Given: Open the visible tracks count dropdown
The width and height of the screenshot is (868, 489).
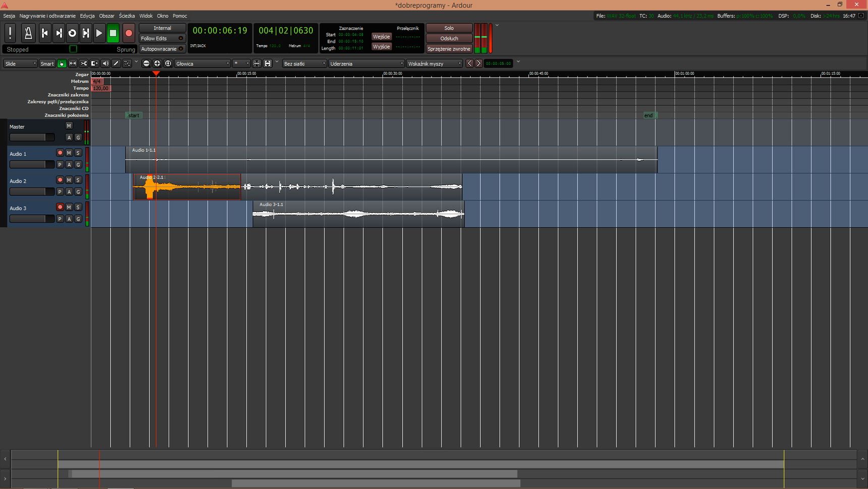Looking at the screenshot, I should point(241,64).
